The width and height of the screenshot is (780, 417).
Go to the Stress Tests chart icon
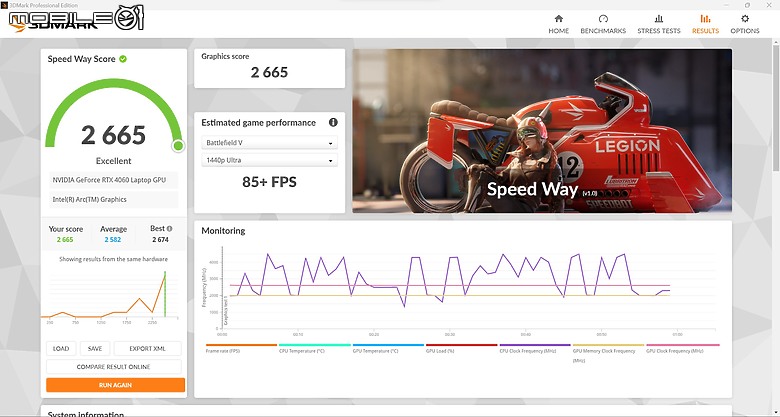tap(659, 19)
